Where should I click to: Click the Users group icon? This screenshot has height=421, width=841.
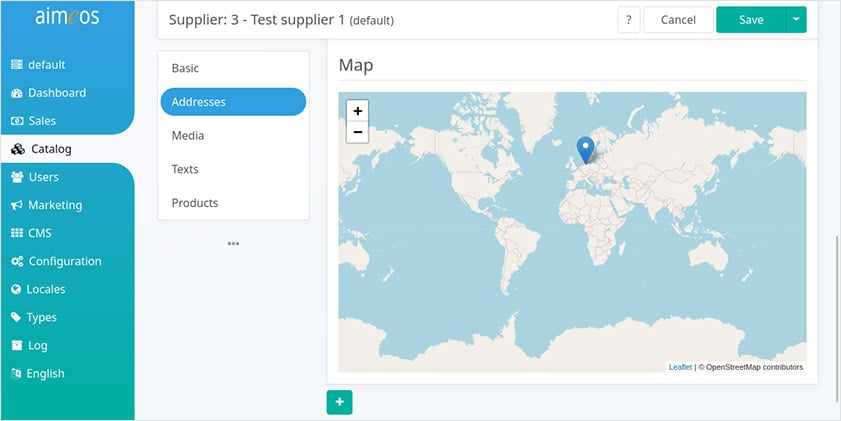(x=17, y=177)
